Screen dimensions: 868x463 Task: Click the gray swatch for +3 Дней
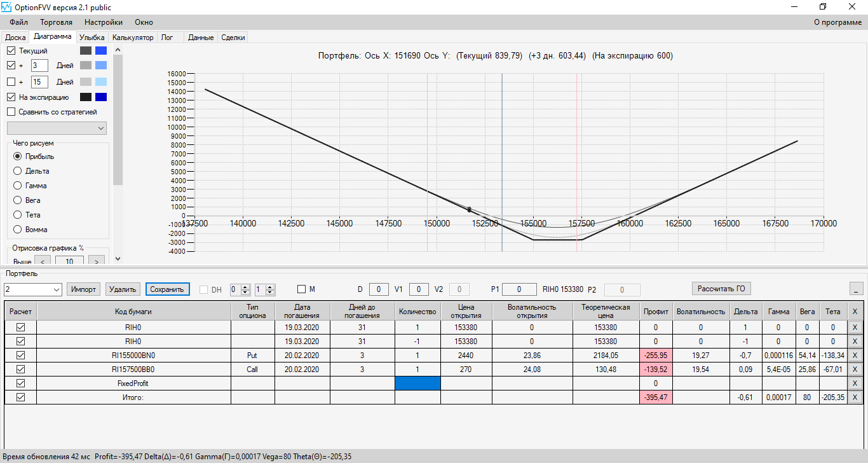coord(86,65)
